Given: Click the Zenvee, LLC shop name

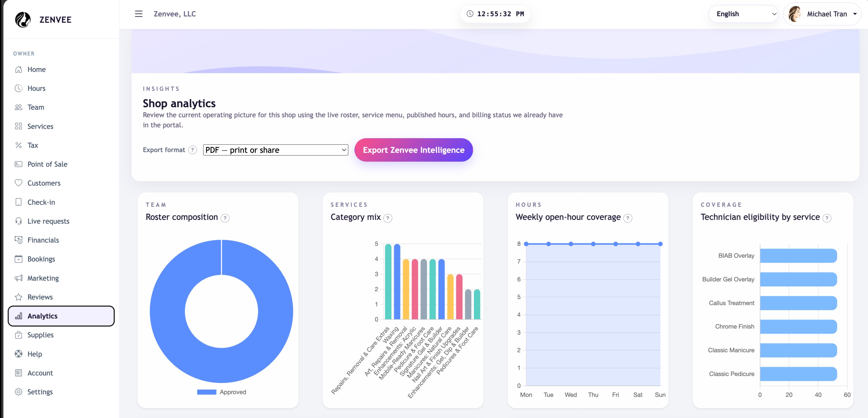Looking at the screenshot, I should click(175, 14).
